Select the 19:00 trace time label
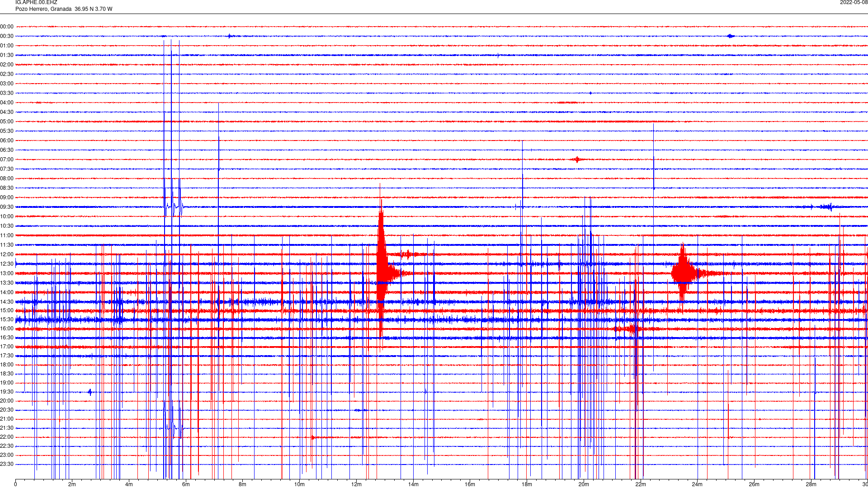868x488 pixels. pyautogui.click(x=7, y=383)
